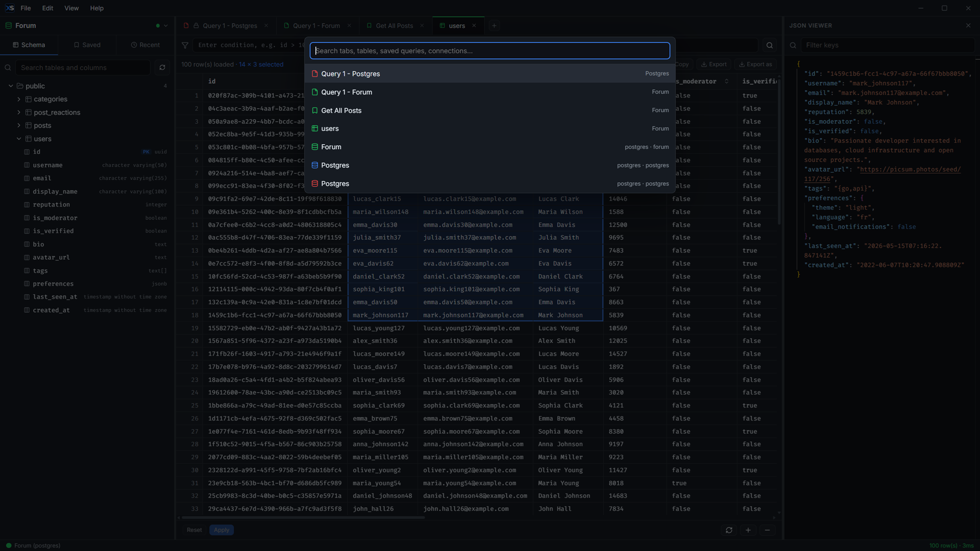Open the View menu
The width and height of the screenshot is (980, 551).
pyautogui.click(x=71, y=8)
